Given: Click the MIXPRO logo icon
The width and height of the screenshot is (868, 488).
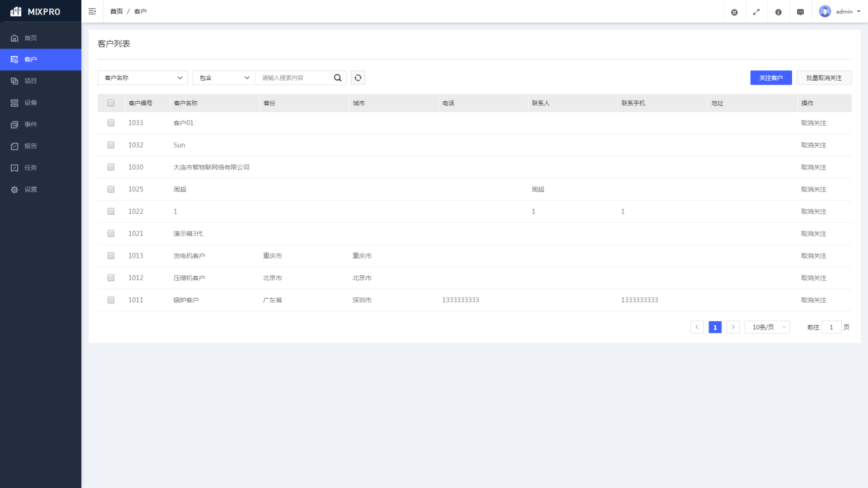Looking at the screenshot, I should point(16,12).
